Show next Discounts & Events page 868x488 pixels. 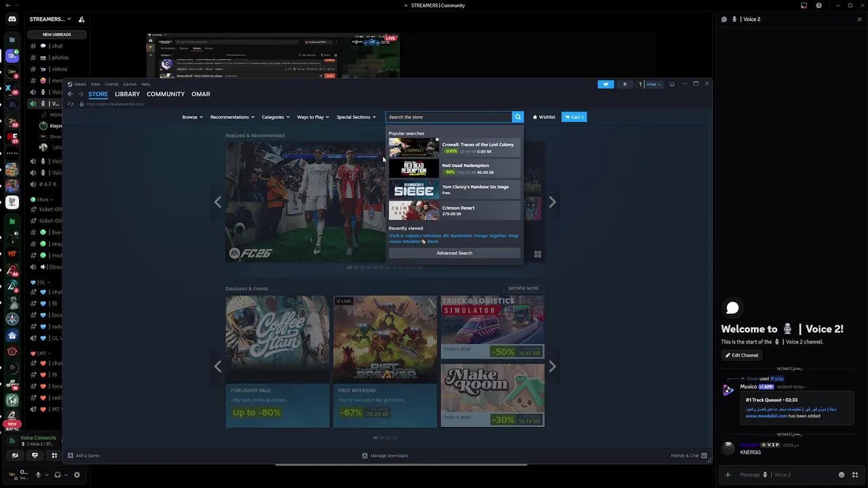click(x=552, y=366)
